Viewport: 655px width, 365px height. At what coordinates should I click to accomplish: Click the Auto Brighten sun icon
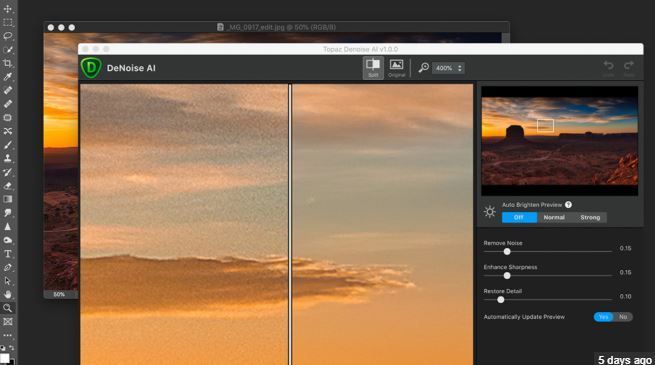pyautogui.click(x=490, y=212)
